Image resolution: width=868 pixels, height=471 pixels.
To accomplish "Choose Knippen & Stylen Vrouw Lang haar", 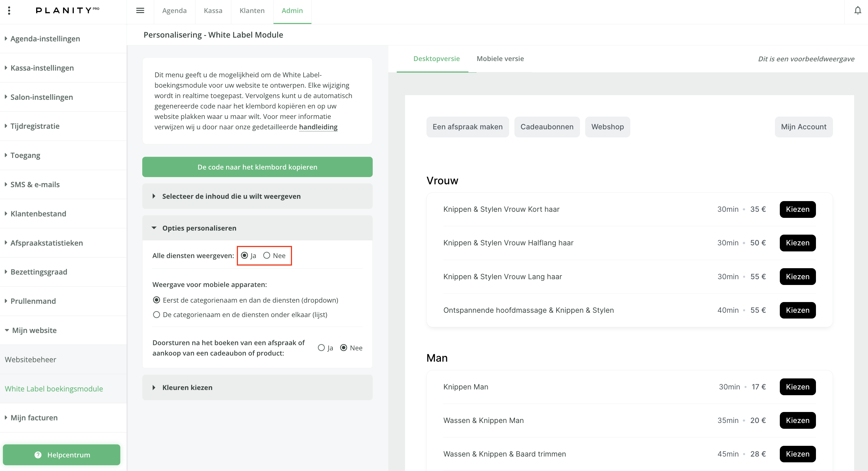I will 797,277.
